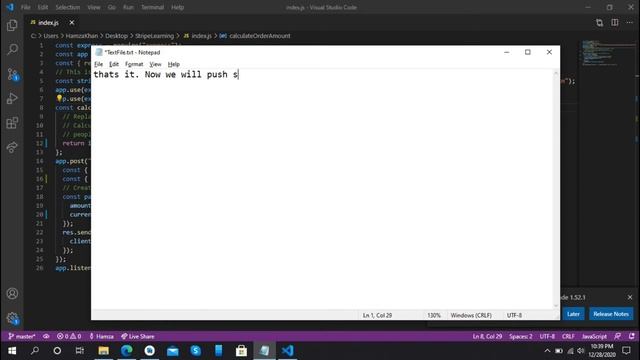Click the master branch in status bar
640x360 pixels.
pyautogui.click(x=22, y=336)
